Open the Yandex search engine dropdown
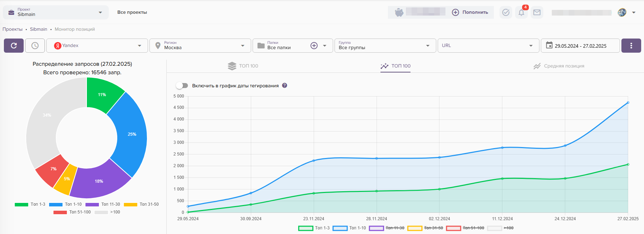The width and height of the screenshot is (644, 234). [97, 46]
